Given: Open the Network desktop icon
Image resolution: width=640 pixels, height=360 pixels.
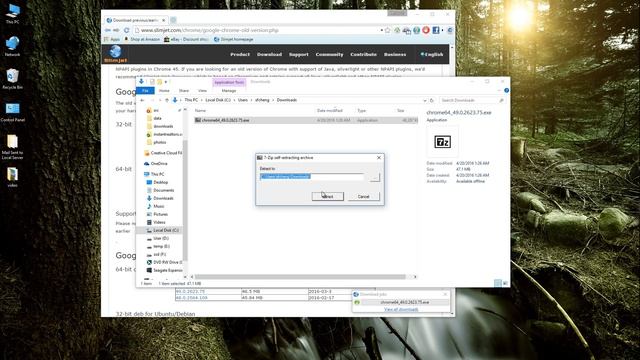Looking at the screenshot, I should (13, 46).
